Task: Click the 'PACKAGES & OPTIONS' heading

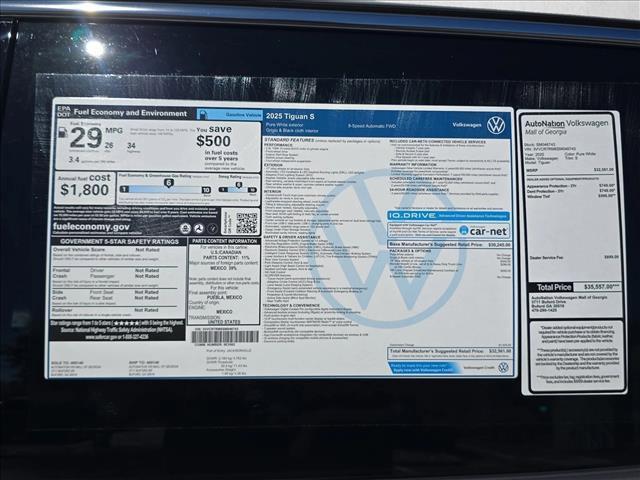Action: tap(410, 251)
